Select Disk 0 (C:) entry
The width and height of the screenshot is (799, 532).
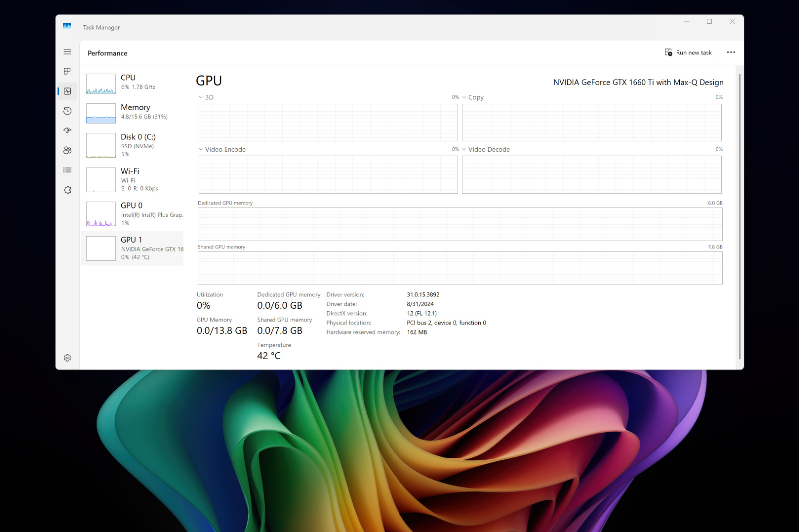click(x=133, y=145)
